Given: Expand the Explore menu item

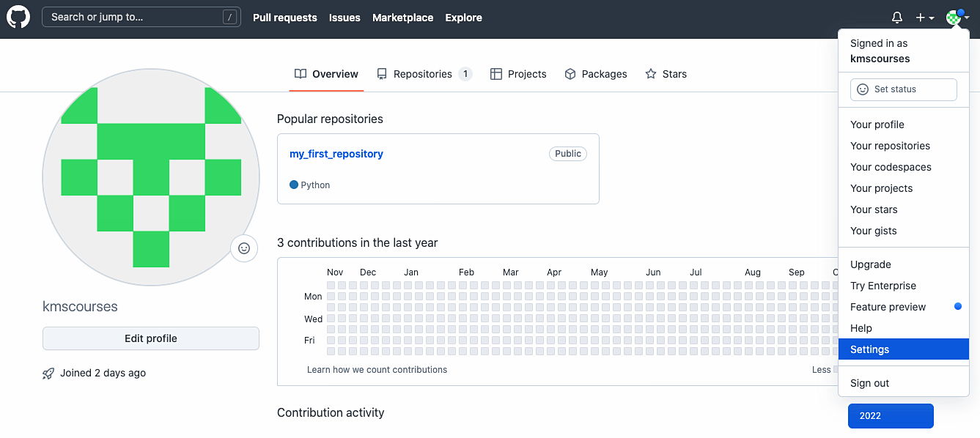Looking at the screenshot, I should tap(463, 18).
